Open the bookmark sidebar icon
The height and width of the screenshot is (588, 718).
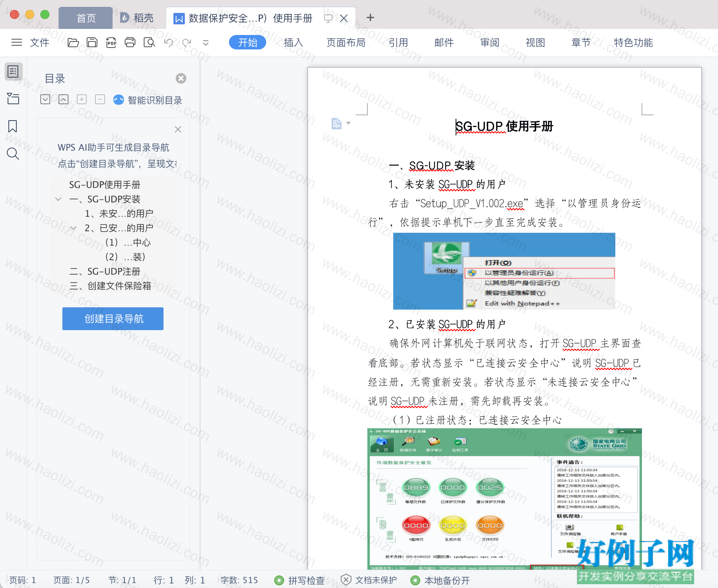coord(13,126)
